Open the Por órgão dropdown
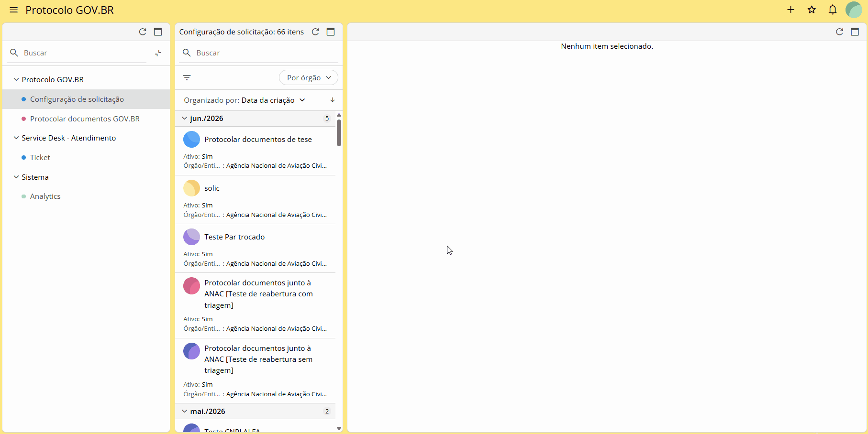Image resolution: width=868 pixels, height=434 pixels. tap(308, 77)
